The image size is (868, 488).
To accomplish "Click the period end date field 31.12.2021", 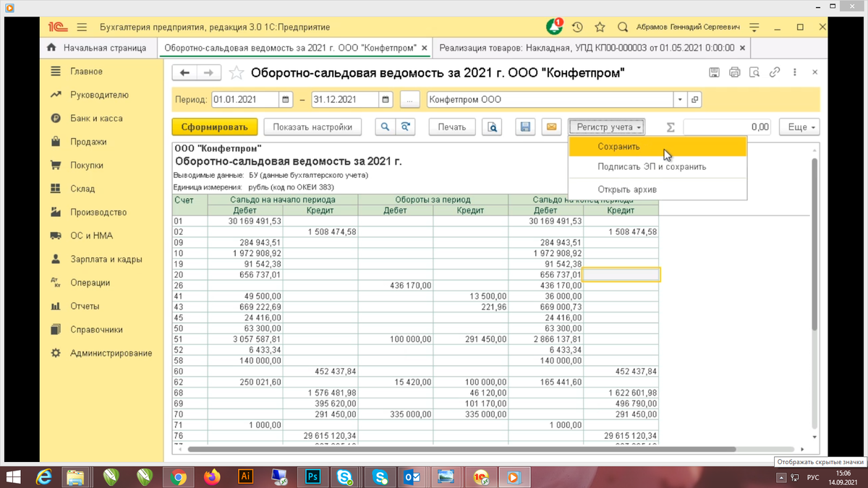I will pyautogui.click(x=345, y=100).
